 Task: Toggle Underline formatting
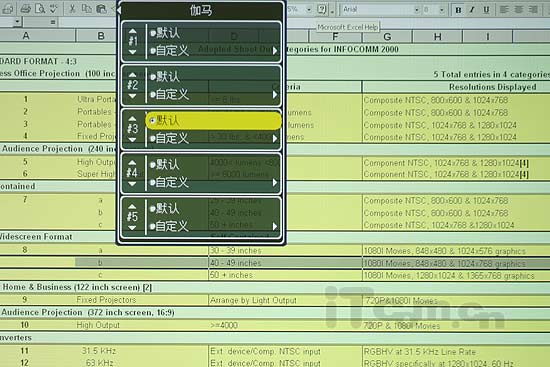coord(486,10)
